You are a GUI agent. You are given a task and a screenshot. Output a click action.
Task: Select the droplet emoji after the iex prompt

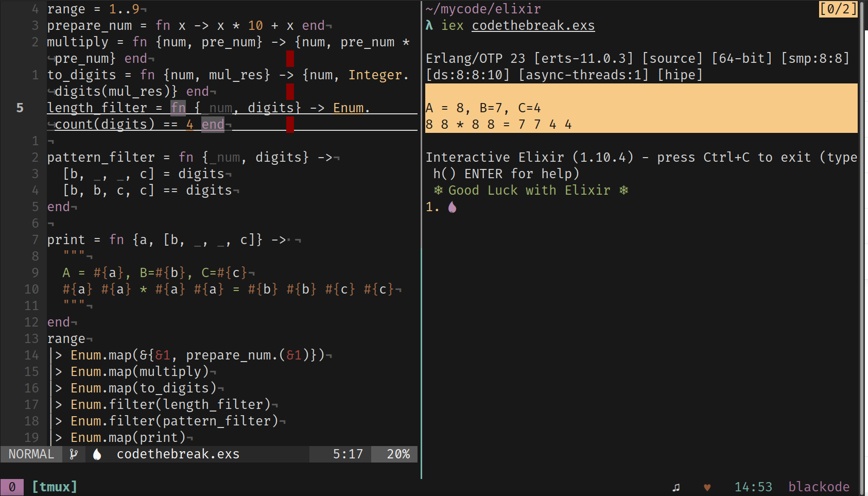(452, 207)
